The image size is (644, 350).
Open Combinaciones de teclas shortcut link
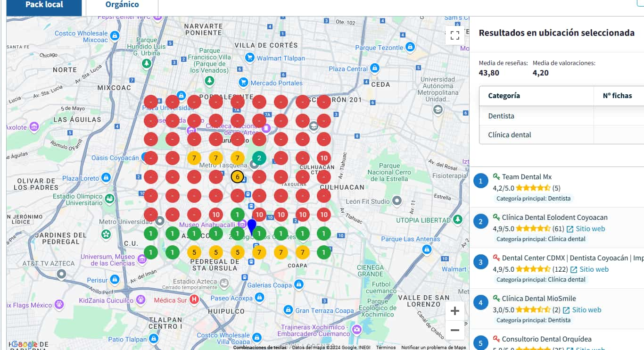260,348
